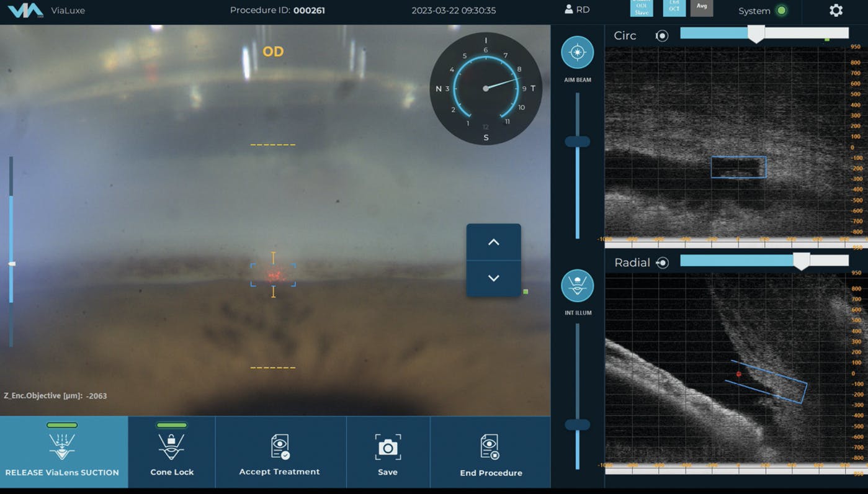Screen dimensions: 868x494
Task: Toggle the OCT Slave button
Action: [642, 8]
